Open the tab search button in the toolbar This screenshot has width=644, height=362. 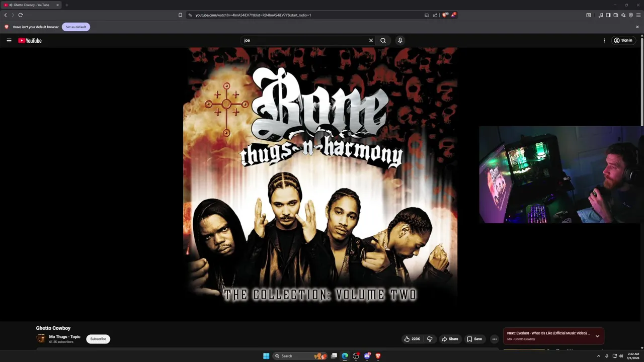click(589, 15)
